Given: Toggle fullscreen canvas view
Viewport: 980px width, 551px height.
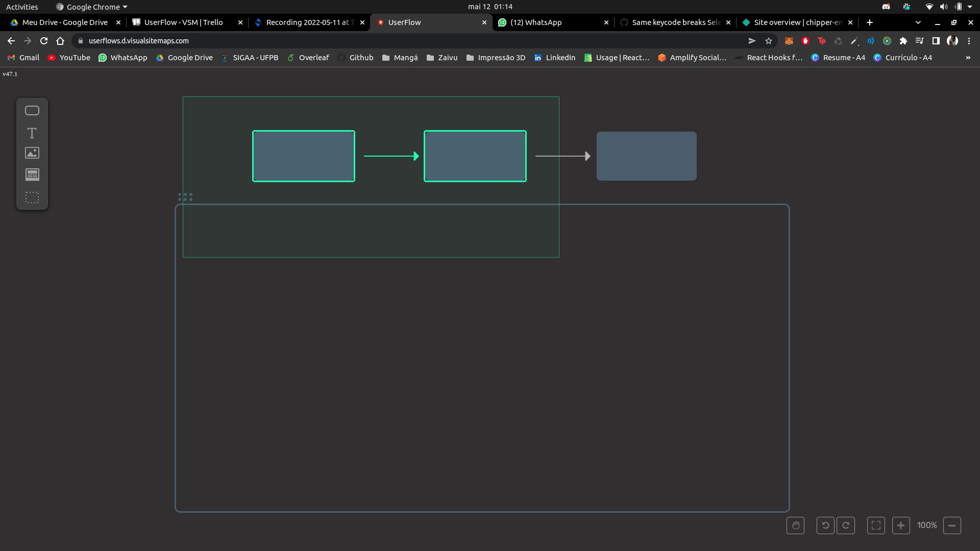Looking at the screenshot, I should tap(876, 525).
